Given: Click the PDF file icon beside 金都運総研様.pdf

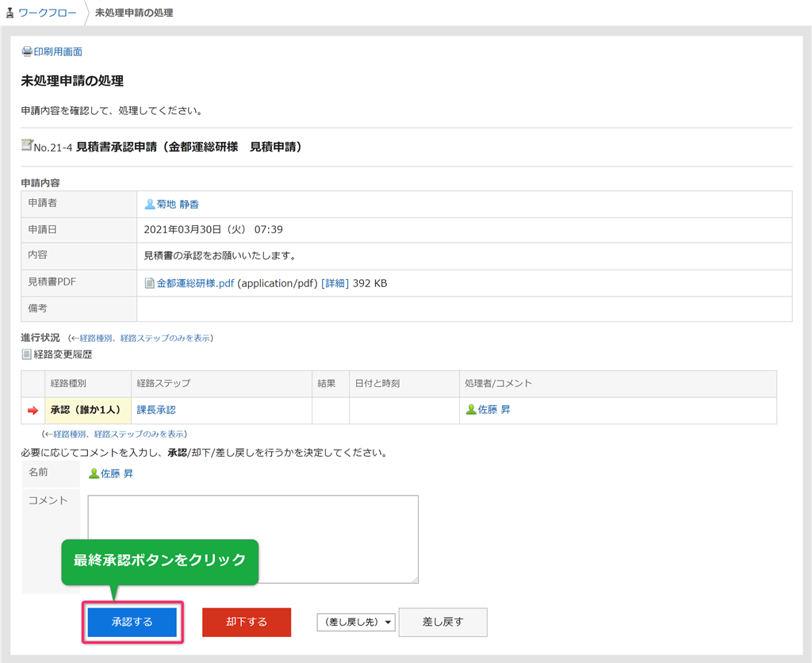Looking at the screenshot, I should click(x=150, y=283).
